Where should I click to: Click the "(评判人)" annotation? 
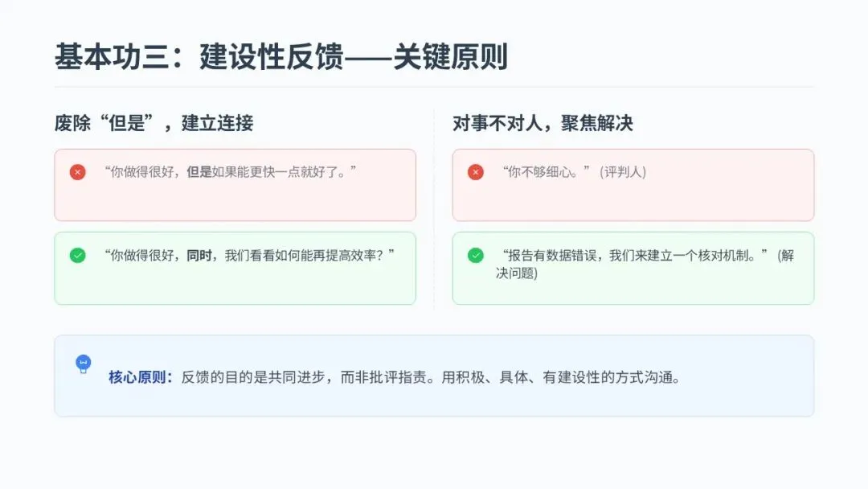[623, 172]
